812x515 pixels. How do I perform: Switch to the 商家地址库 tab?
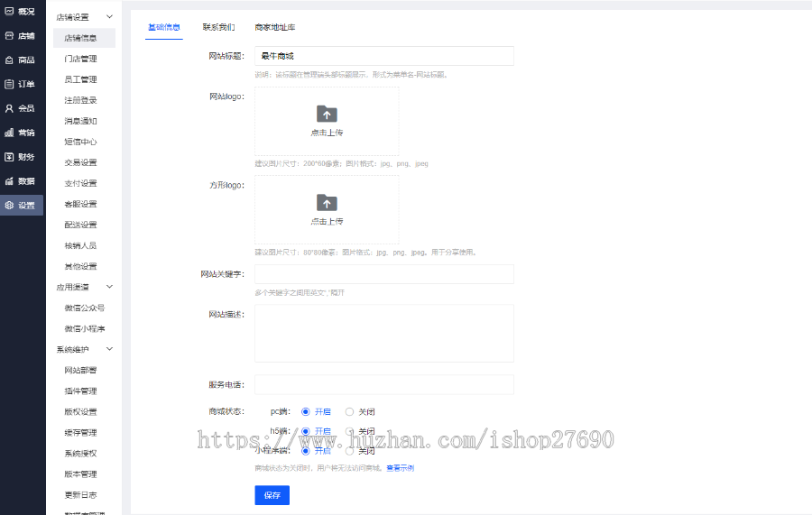click(x=275, y=27)
